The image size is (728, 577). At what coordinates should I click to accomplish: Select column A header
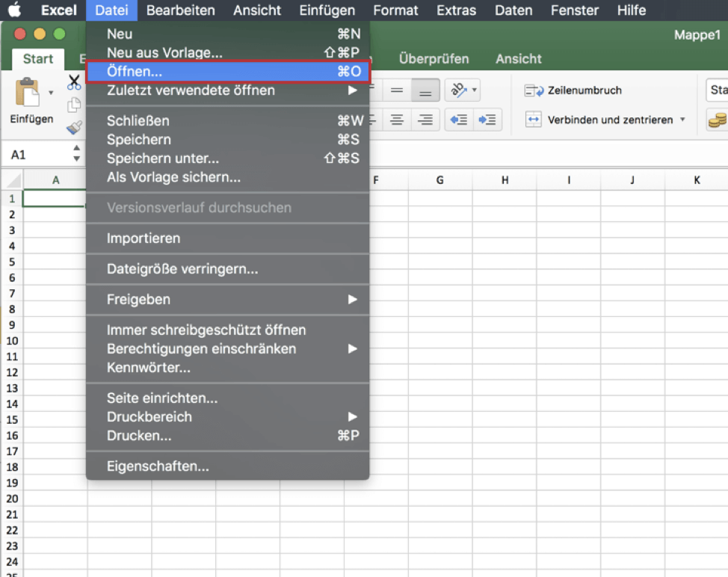coord(55,180)
